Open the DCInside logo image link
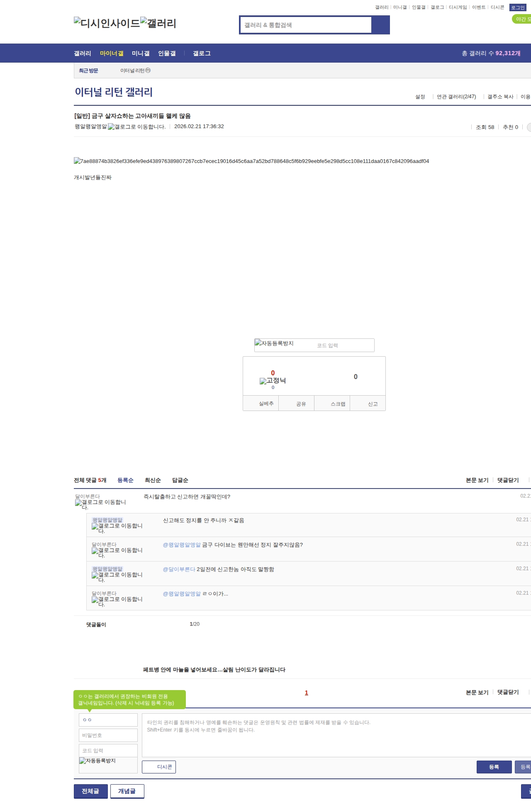This screenshot has width=531, height=812. click(x=107, y=23)
